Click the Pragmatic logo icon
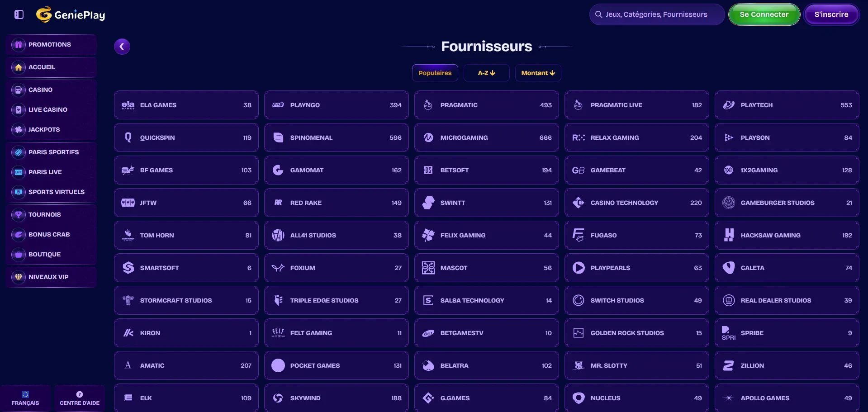Image resolution: width=868 pixels, height=412 pixels. 428,105
